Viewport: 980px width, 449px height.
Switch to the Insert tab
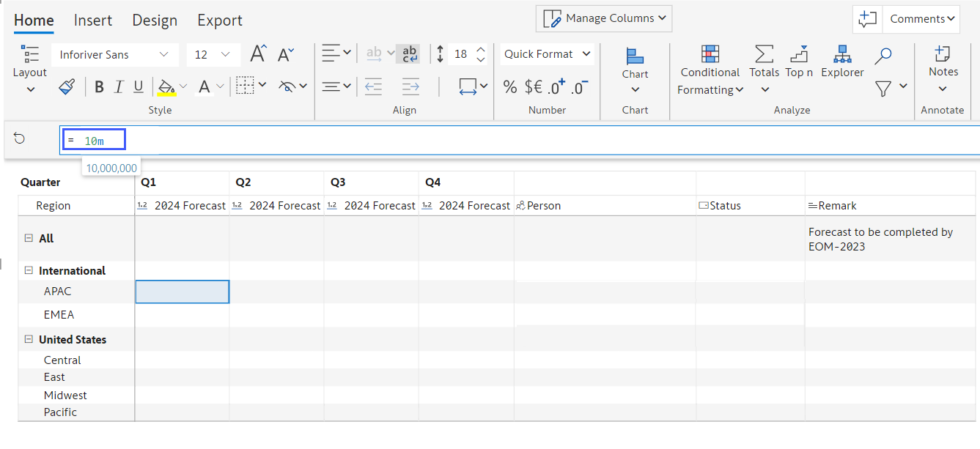tap(93, 21)
